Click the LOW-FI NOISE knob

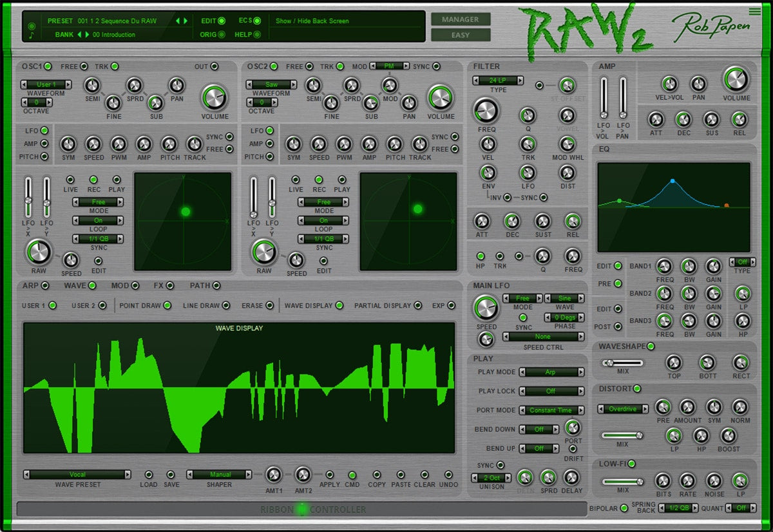714,480
